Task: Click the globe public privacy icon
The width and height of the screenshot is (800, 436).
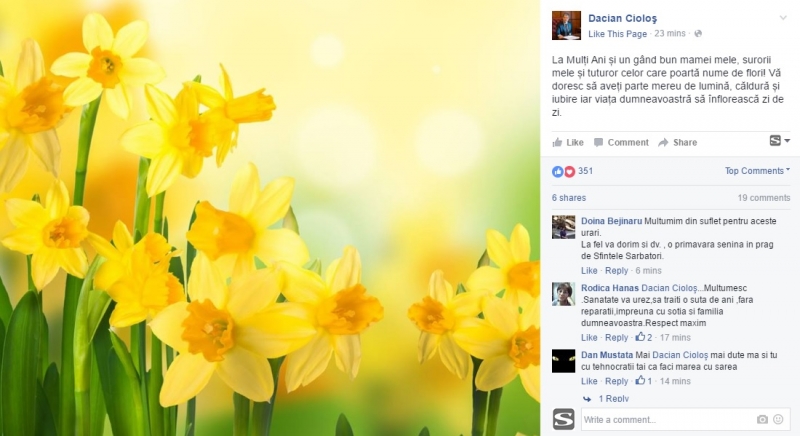Action: coord(698,34)
